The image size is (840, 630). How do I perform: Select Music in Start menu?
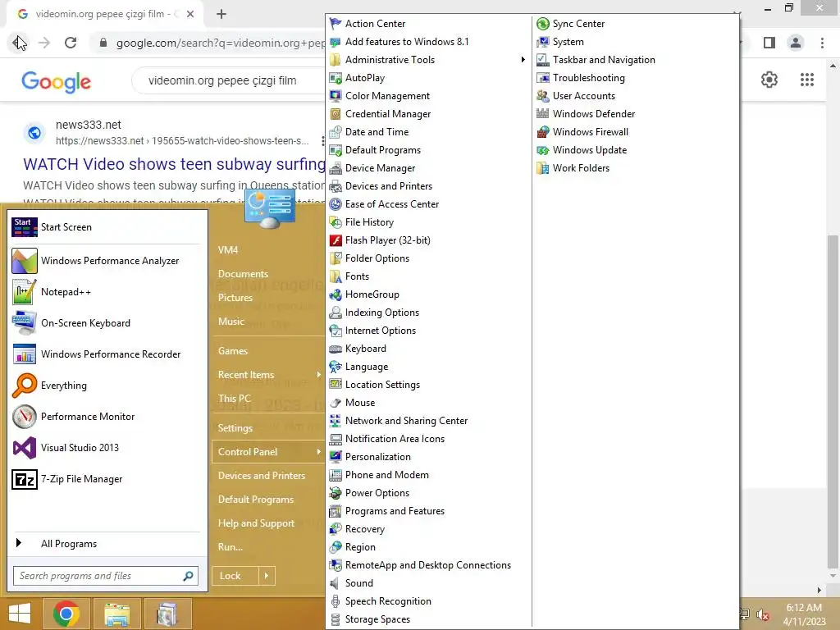[231, 322]
